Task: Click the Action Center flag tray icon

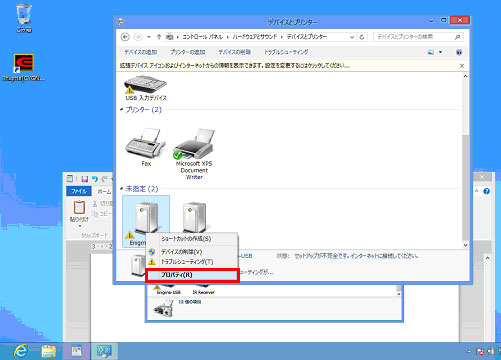Action: click(480, 351)
